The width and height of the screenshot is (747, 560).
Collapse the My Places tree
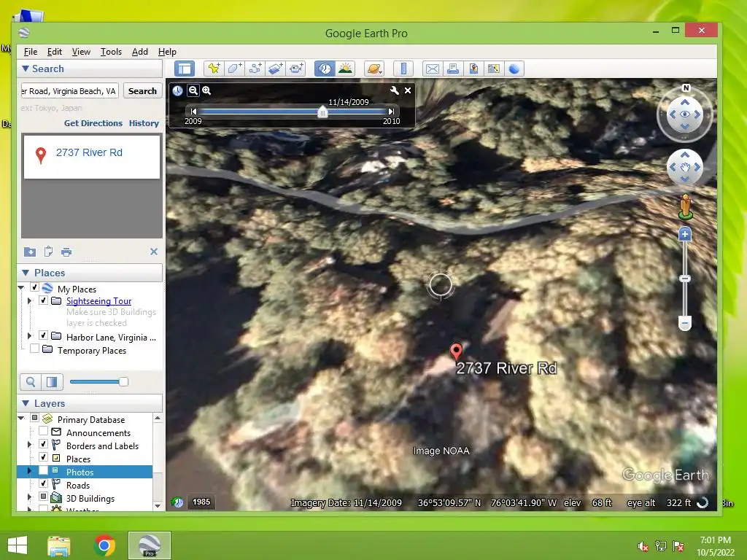click(21, 287)
